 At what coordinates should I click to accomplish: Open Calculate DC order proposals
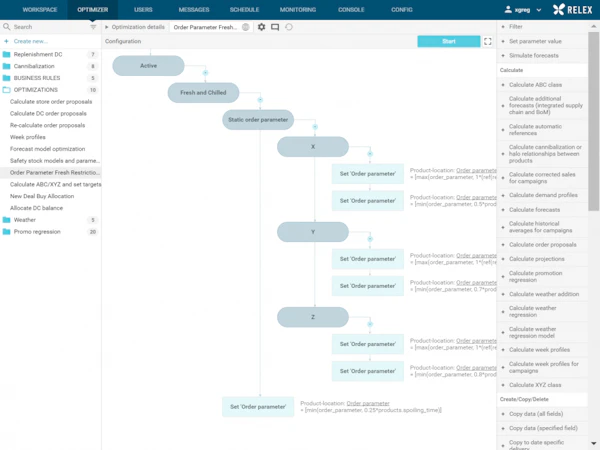click(x=48, y=114)
